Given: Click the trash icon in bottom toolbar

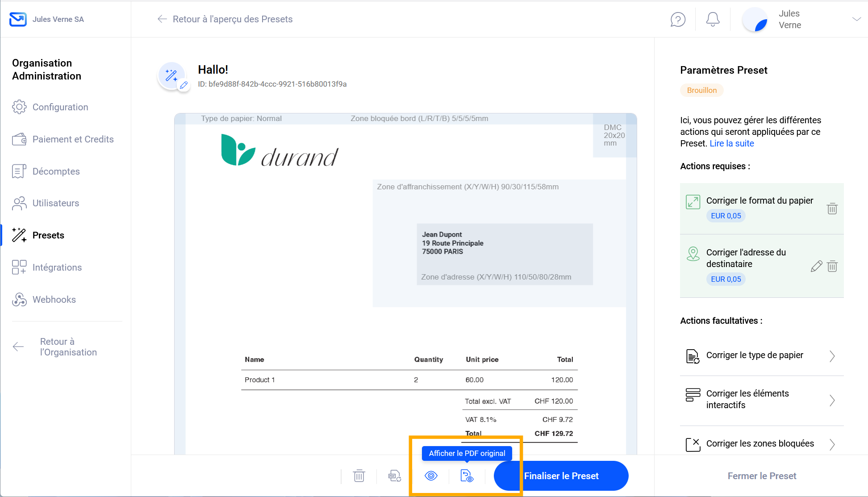Looking at the screenshot, I should 359,476.
